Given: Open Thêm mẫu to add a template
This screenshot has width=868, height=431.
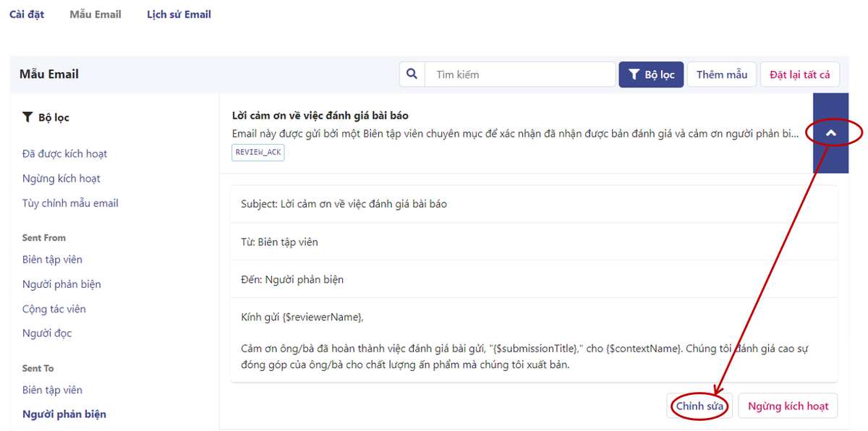Looking at the screenshot, I should (x=721, y=74).
